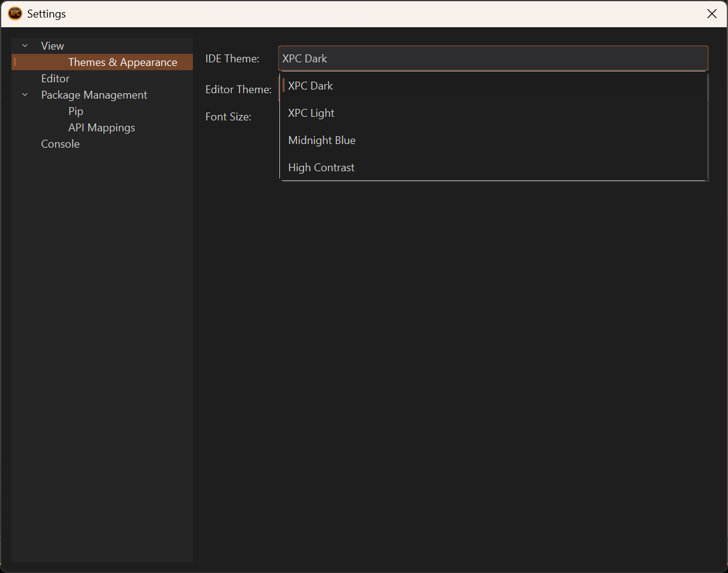Pick the Midnight Blue theme option

coord(322,140)
